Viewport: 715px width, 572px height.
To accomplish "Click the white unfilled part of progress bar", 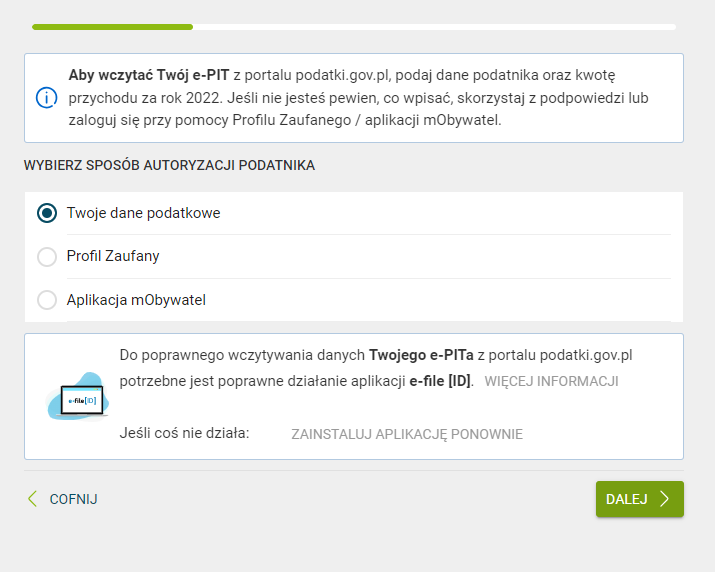I will (434, 27).
